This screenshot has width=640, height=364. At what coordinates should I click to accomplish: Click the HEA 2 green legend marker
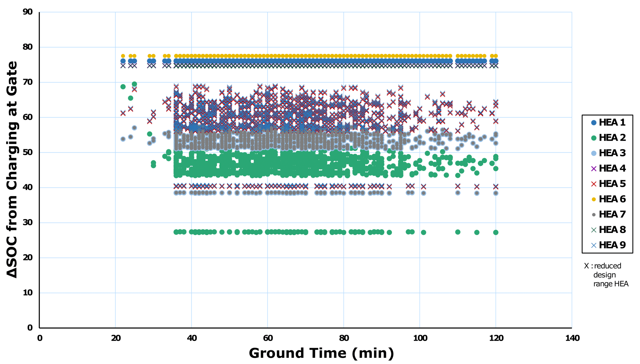click(x=593, y=138)
